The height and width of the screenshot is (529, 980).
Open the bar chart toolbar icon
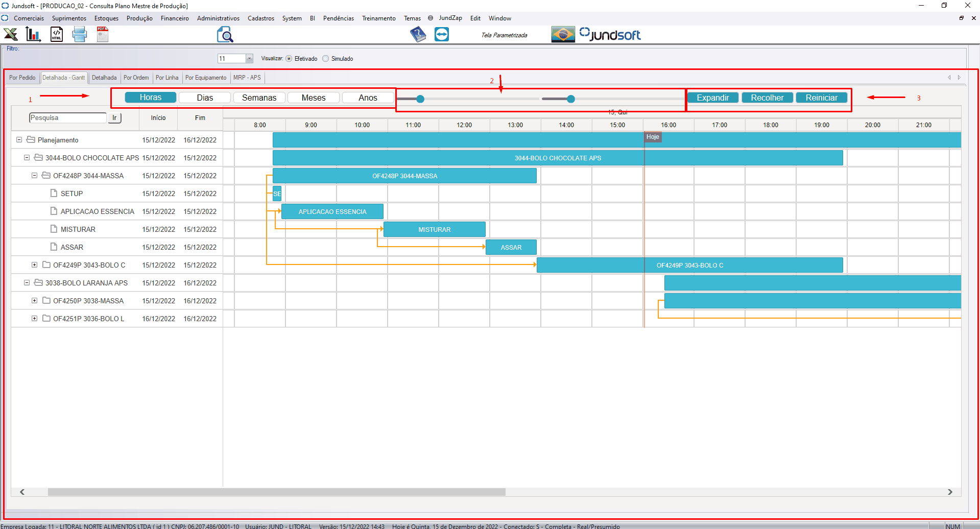pos(33,35)
